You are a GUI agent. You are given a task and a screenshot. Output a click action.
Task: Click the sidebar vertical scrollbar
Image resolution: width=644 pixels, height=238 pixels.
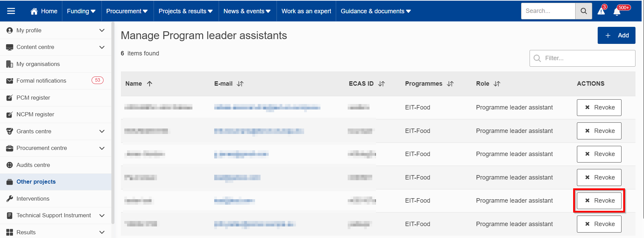point(113,122)
